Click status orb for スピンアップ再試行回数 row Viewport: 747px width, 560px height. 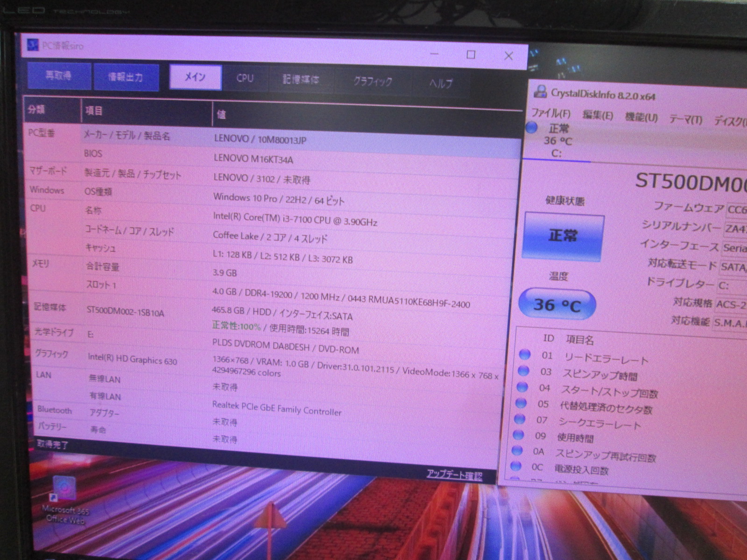(517, 450)
